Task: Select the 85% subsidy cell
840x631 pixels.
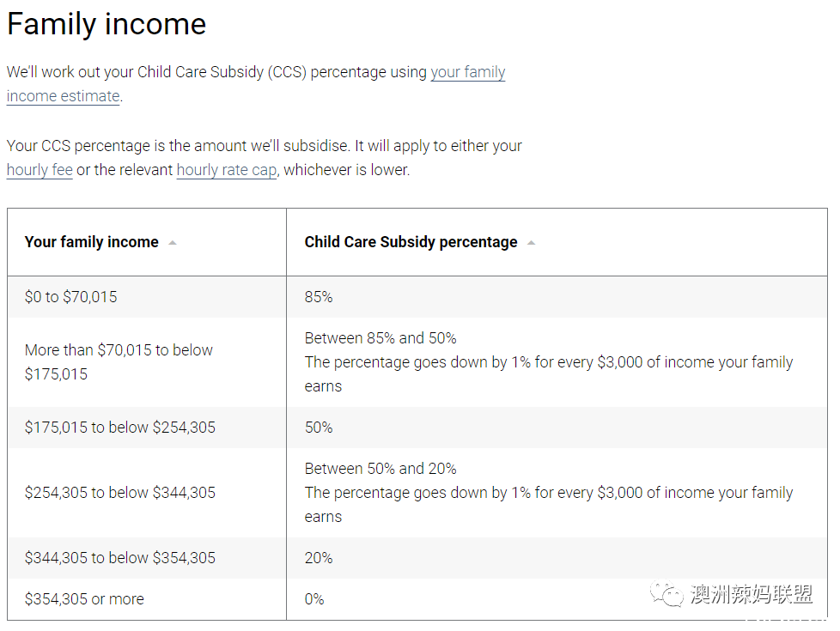Action: click(557, 297)
